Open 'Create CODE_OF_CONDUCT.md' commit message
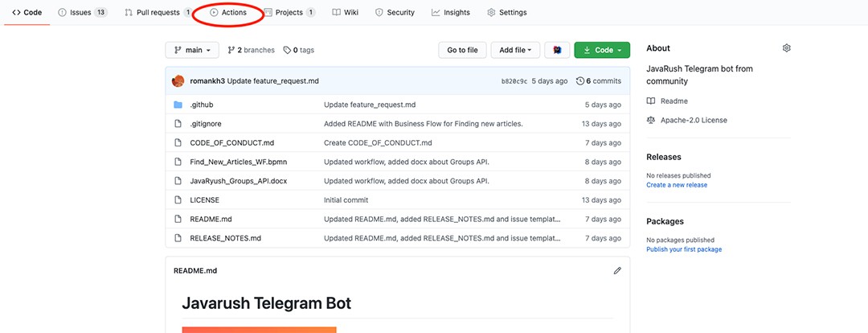 click(x=378, y=143)
